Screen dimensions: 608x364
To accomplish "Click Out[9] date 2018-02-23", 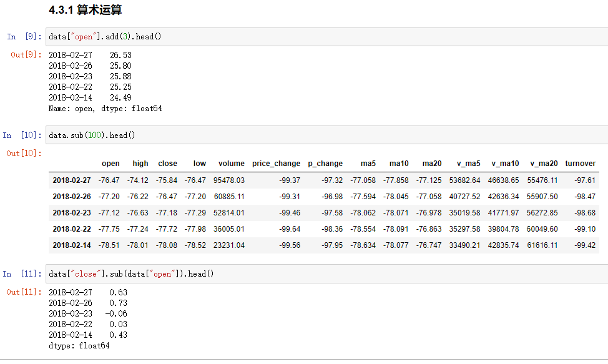I will [71, 76].
